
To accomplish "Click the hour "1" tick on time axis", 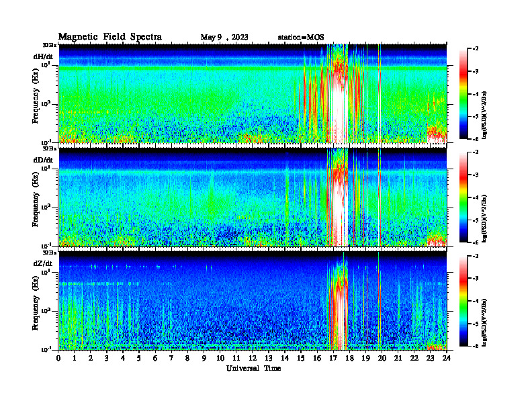I will point(75,359).
